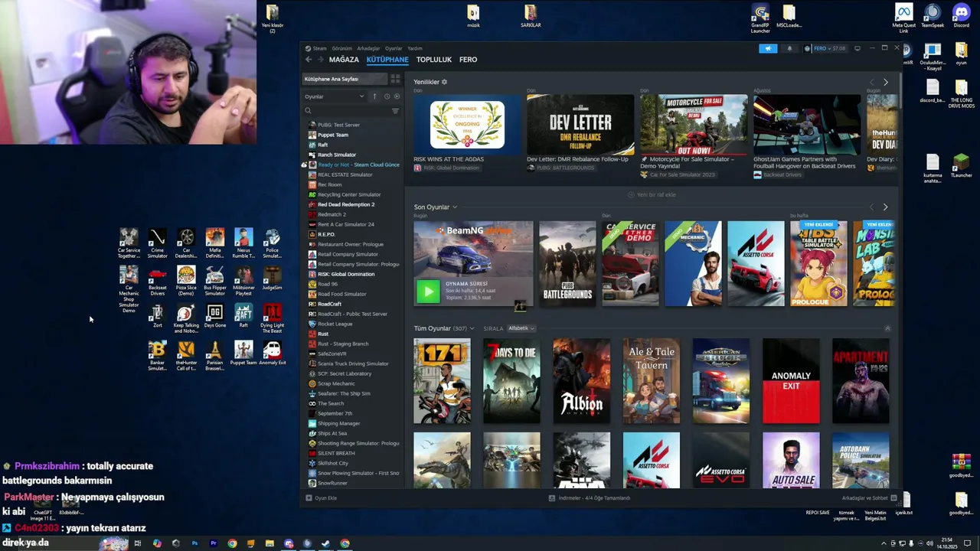
Task: Click the Steam library vertical scrollbar
Action: coord(901,90)
